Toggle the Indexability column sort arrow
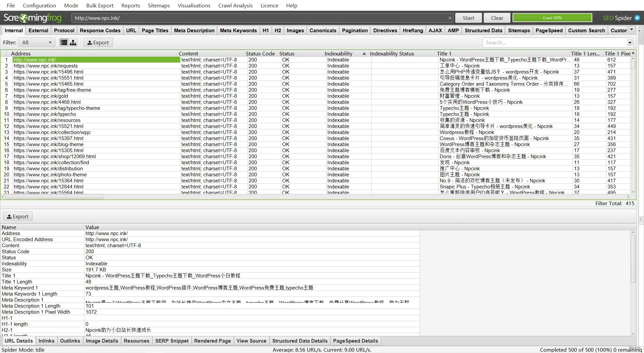This screenshot has width=644, height=353. [x=364, y=53]
